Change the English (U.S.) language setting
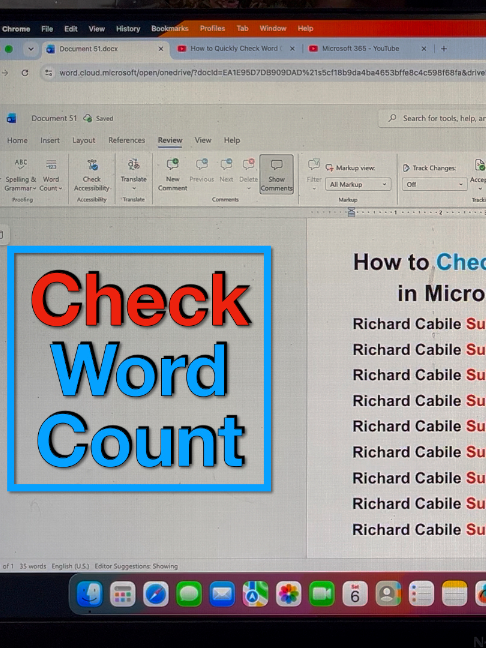This screenshot has width=486, height=648. coord(70,566)
